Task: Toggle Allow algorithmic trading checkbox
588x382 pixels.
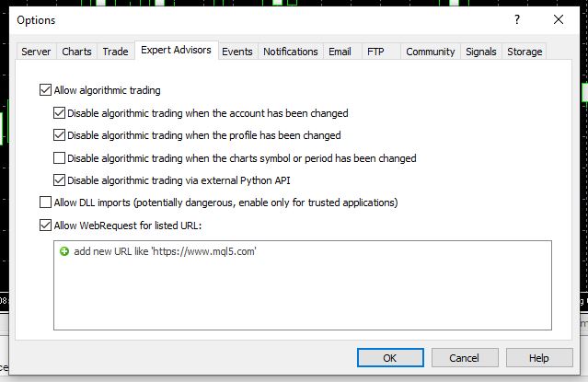Action: pos(45,90)
